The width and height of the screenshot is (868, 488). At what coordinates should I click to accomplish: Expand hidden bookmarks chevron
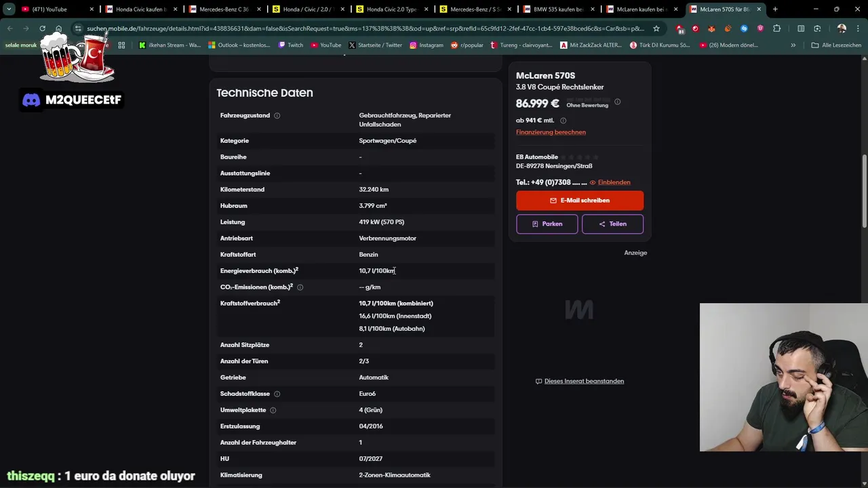point(793,45)
